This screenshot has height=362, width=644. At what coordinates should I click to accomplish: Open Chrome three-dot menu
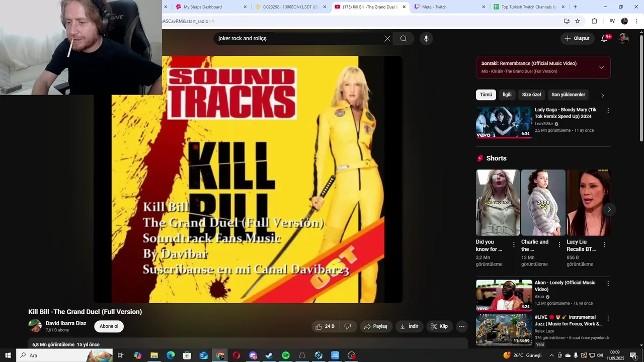tap(636, 21)
